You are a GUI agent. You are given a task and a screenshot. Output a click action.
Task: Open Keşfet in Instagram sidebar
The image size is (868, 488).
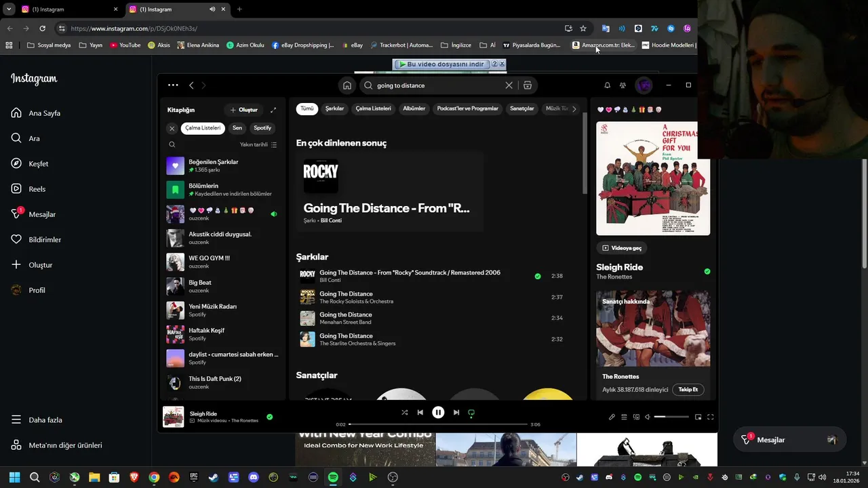[x=30, y=163]
